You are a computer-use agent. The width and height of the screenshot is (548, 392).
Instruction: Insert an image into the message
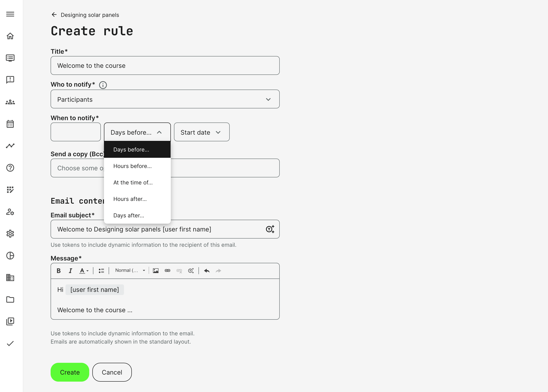point(156,271)
